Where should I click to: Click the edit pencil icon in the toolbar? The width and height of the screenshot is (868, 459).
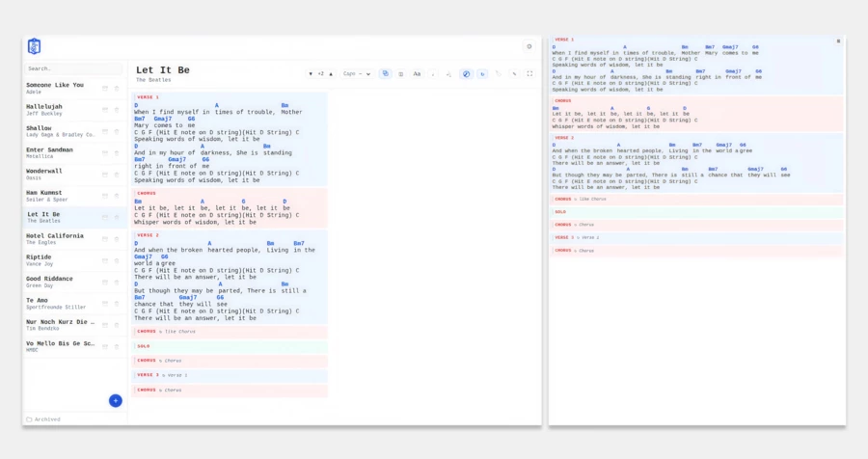[x=514, y=73]
